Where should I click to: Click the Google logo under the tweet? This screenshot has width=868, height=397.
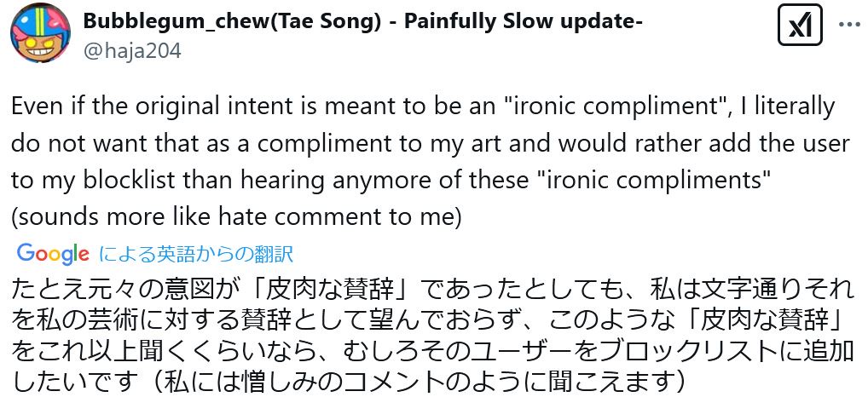[x=53, y=254]
